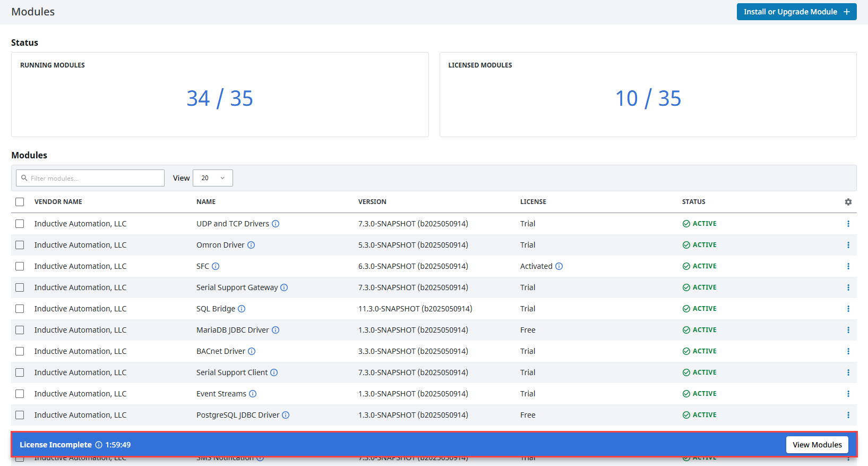Click Install or Upgrade Module button
Viewport: 868px width, 466px height.
[796, 12]
